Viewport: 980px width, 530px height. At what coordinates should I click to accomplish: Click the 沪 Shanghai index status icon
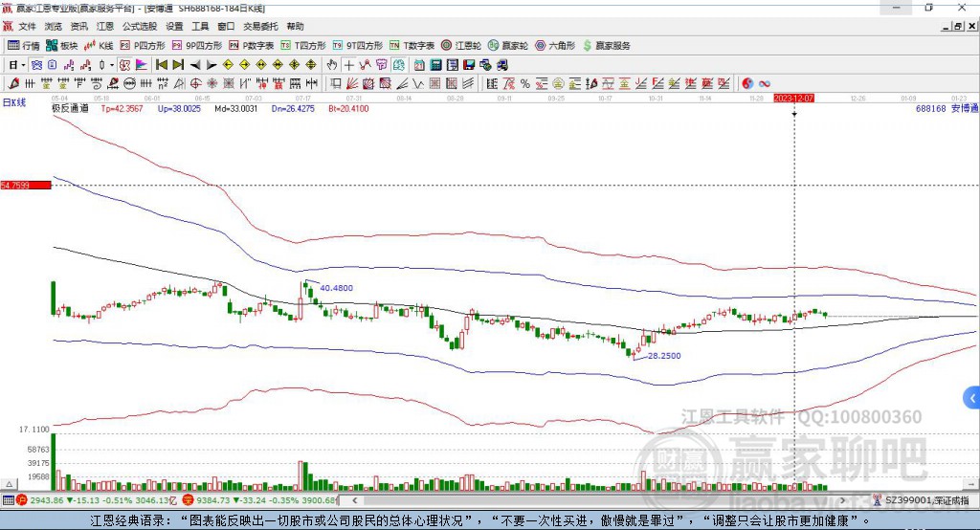[22, 500]
